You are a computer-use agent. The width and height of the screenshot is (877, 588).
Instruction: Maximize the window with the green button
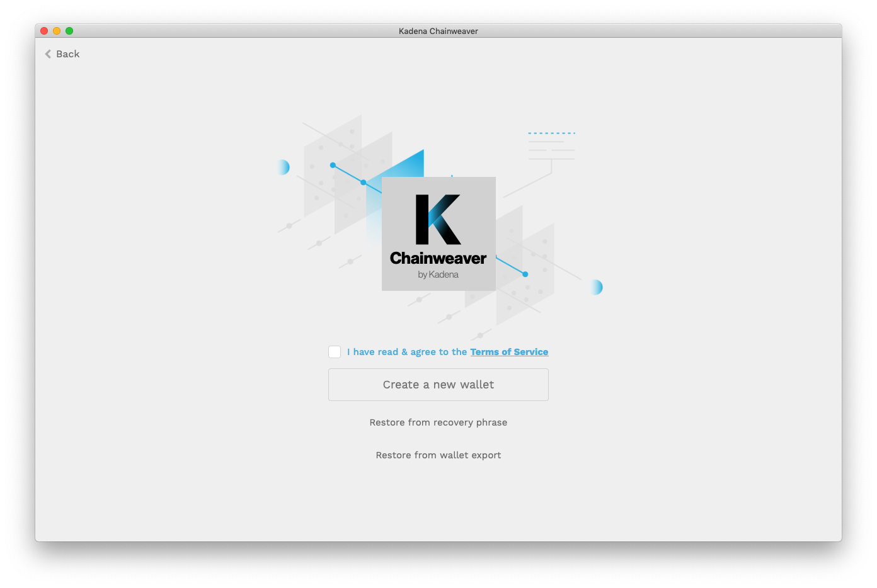point(69,31)
